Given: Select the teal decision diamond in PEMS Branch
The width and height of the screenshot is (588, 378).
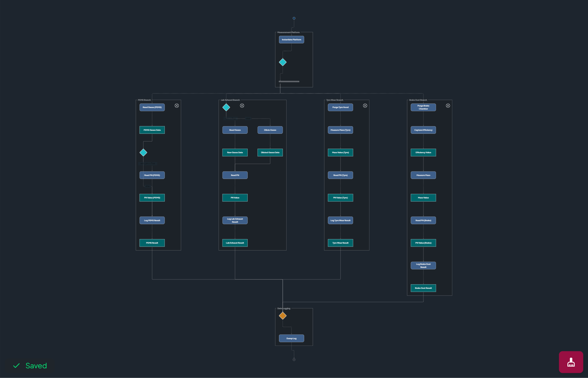Looking at the screenshot, I should (143, 153).
